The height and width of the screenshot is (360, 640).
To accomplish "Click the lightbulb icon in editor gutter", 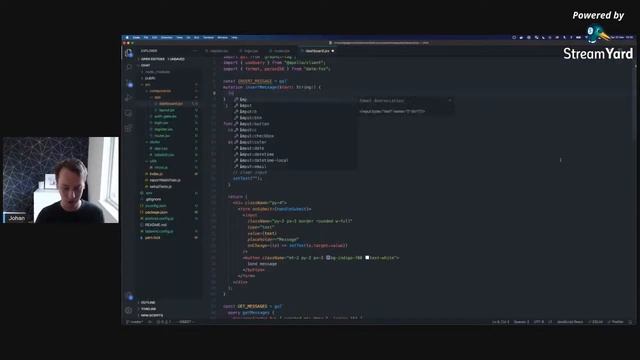I will pyautogui.click(x=214, y=93).
